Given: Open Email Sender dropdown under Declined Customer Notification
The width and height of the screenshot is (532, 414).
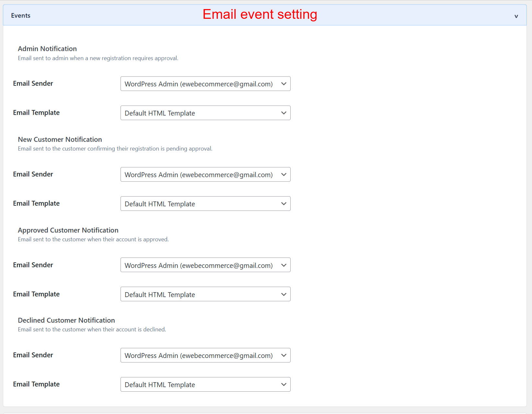Looking at the screenshot, I should [x=205, y=355].
